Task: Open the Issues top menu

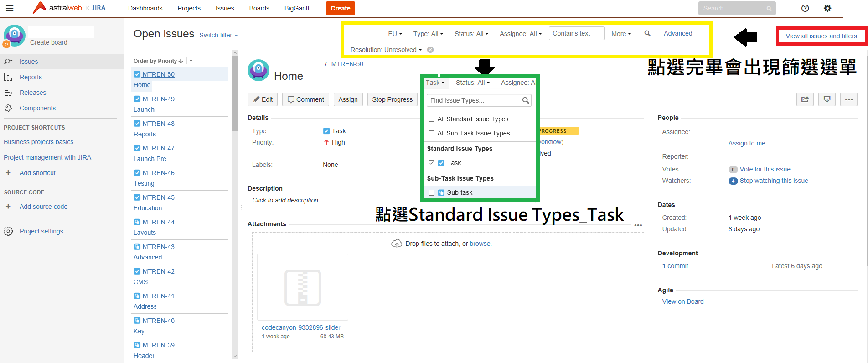Action: [225, 8]
